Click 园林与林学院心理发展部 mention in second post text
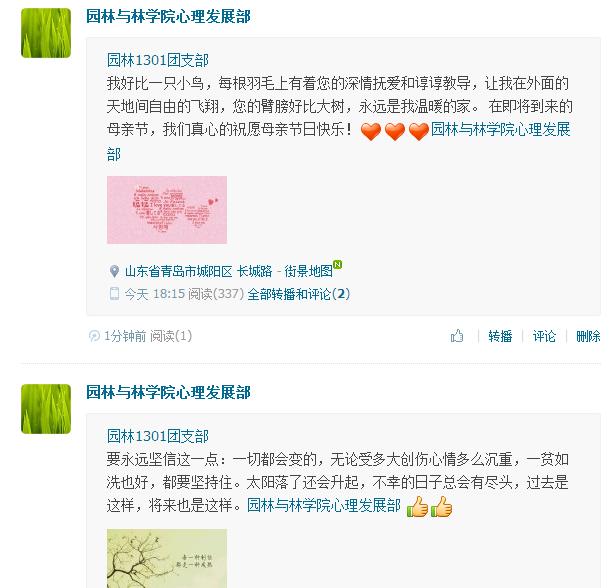This screenshot has width=615, height=588. (324, 505)
